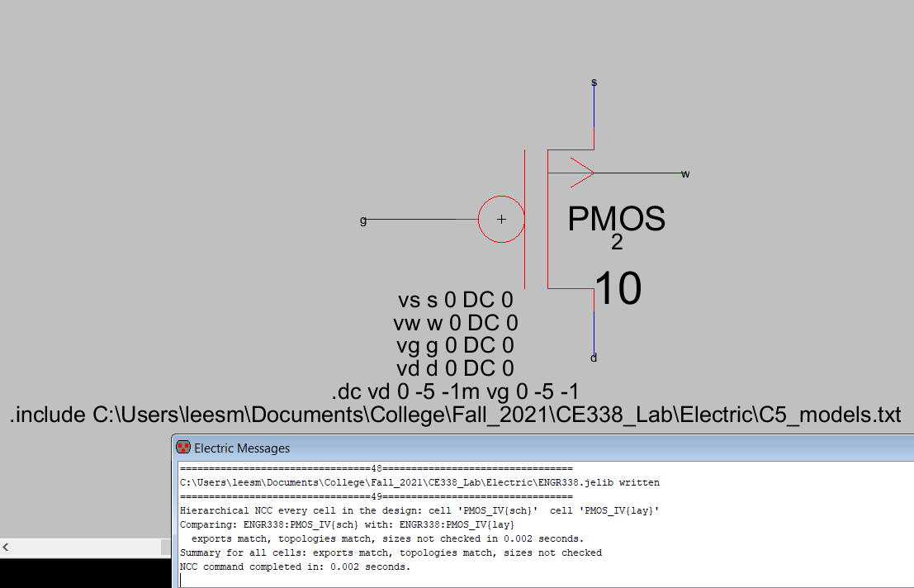The height and width of the screenshot is (588, 914).
Task: Select the 'vs s 0 DC 0' SPICE line
Action: click(455, 300)
